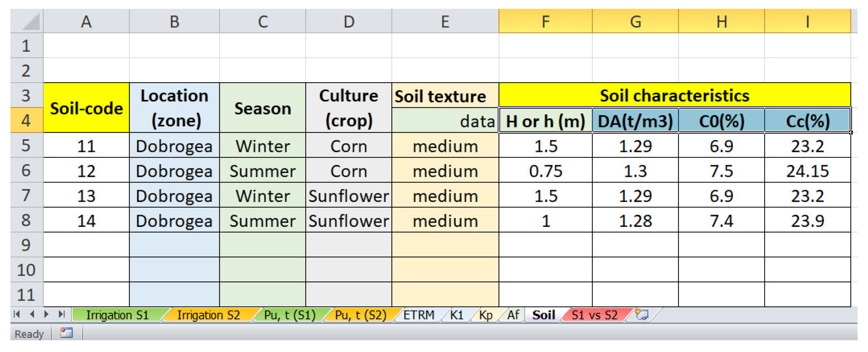Click the next sheet scroll arrow

47,314
